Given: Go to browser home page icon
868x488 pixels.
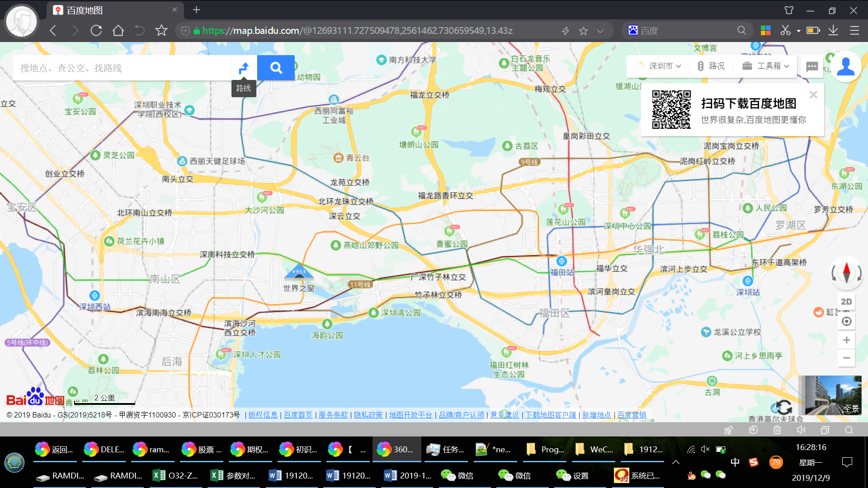Looking at the screenshot, I should coord(118,30).
